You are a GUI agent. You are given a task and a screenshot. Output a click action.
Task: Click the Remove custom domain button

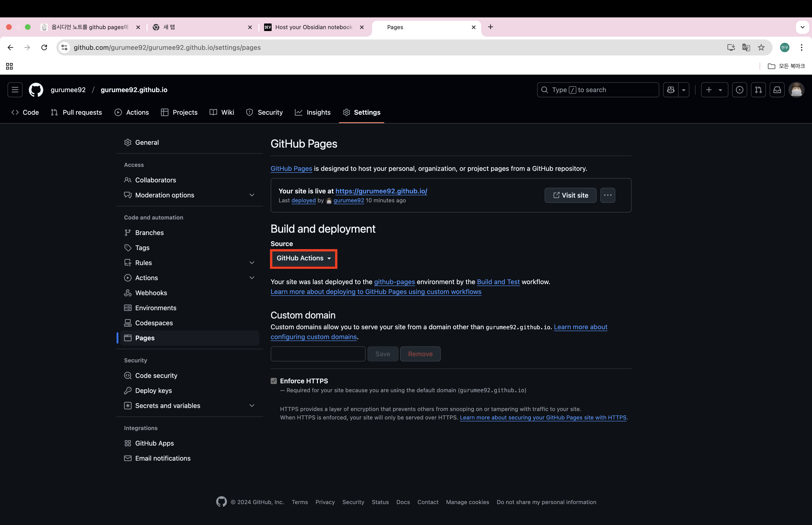(420, 354)
